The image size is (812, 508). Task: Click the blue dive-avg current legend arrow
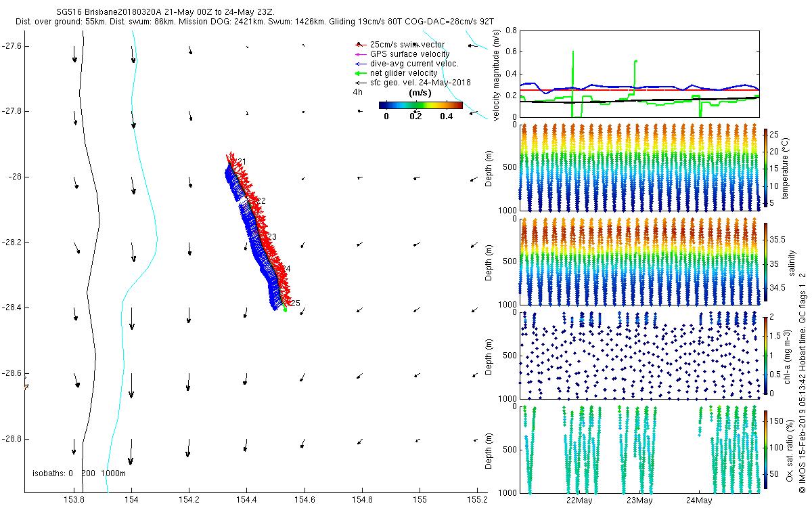click(359, 63)
